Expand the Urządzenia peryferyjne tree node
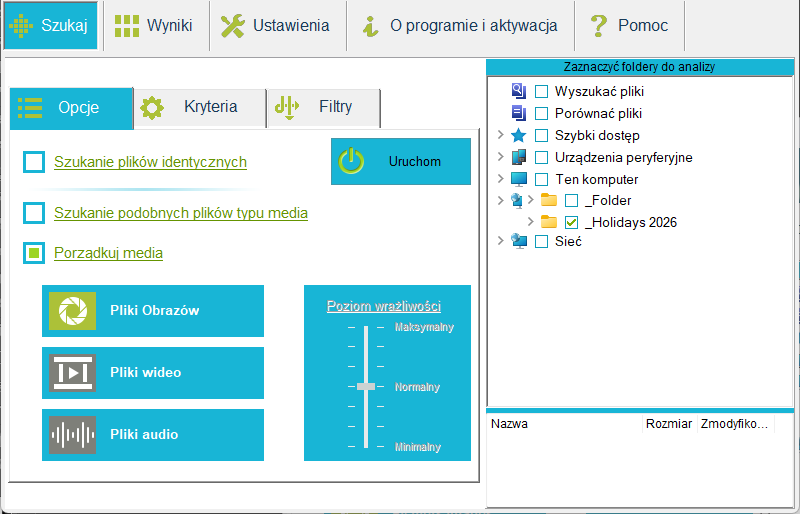This screenshot has width=800, height=514. [501, 157]
